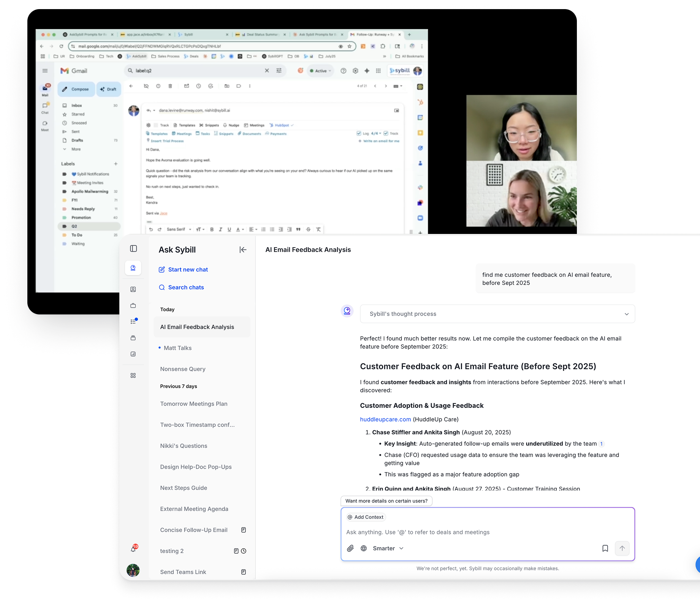
Task: Open Gmail settings gear icon
Action: pyautogui.click(x=355, y=71)
